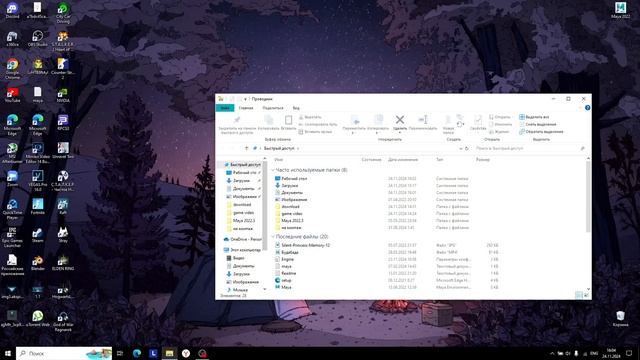
Task: Expand the address bar history dropdown
Action: pos(461,149)
